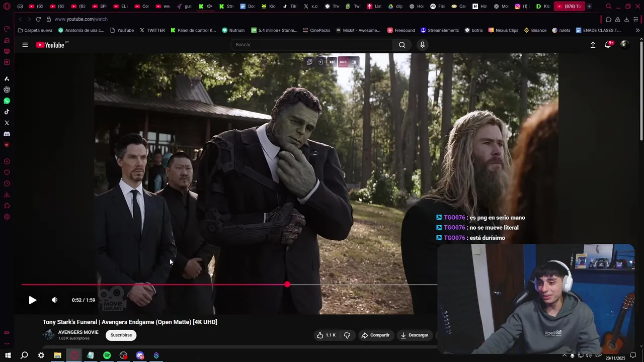
Task: Open the Carpeta nueva bookmark folder
Action: click(x=35, y=30)
